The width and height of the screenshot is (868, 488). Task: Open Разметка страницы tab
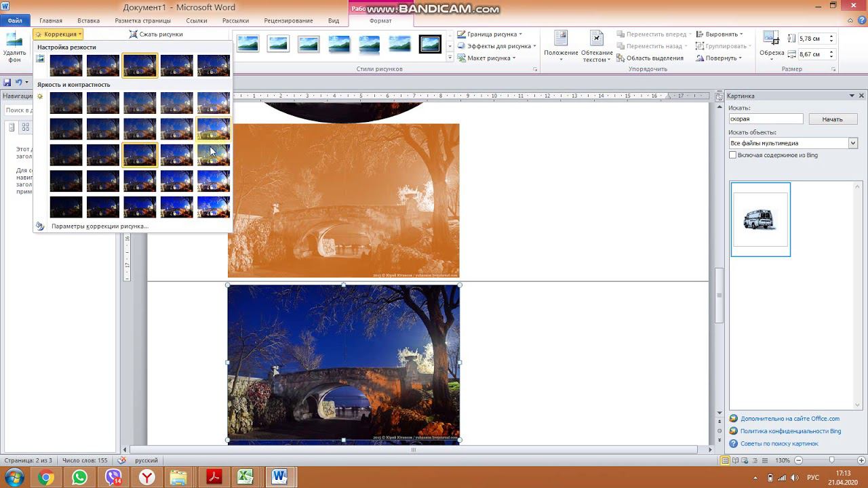coord(142,20)
